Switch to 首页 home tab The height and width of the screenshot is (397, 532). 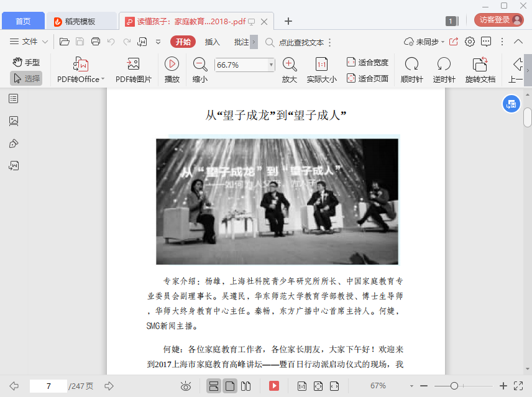point(23,21)
